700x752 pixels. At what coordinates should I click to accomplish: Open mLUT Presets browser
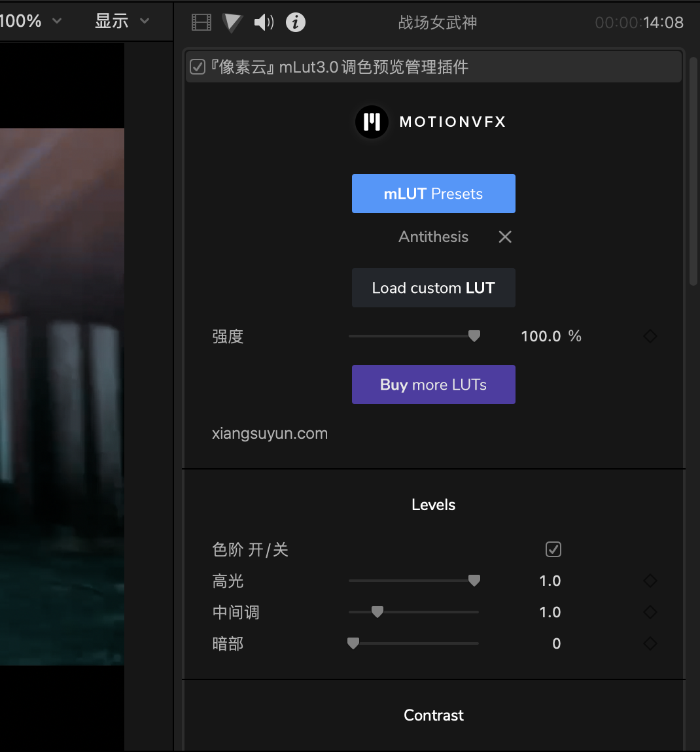coord(434,194)
